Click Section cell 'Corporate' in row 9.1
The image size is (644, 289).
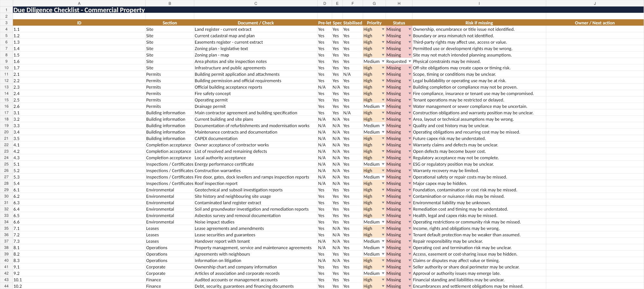[x=170, y=267]
